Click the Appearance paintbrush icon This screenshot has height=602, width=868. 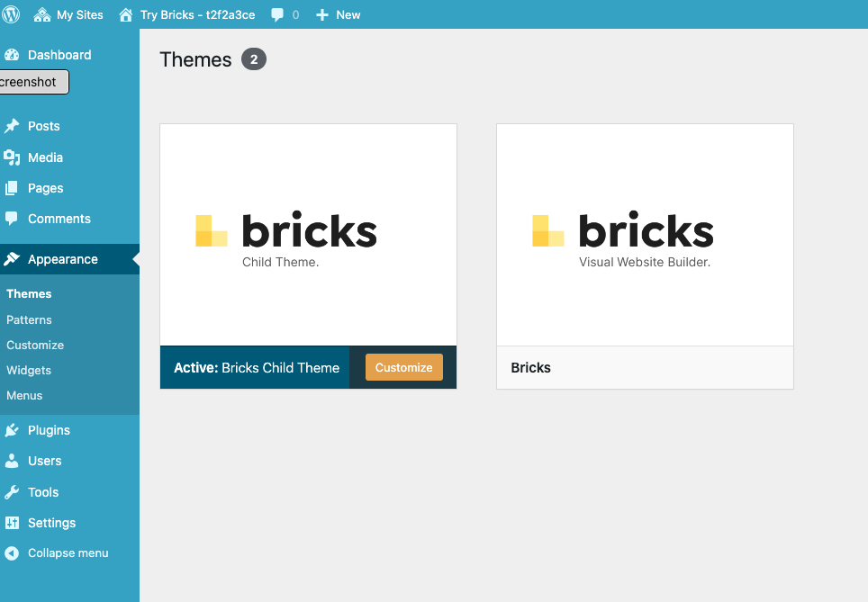pyautogui.click(x=12, y=259)
